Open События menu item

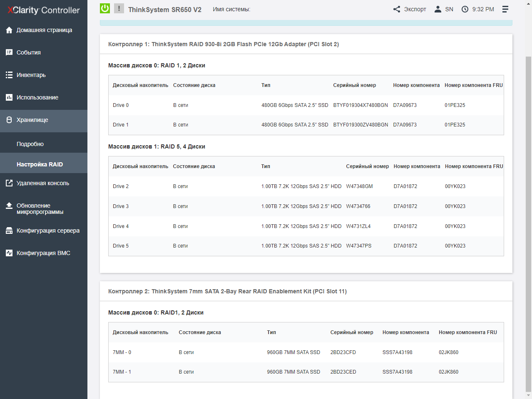pos(44,52)
